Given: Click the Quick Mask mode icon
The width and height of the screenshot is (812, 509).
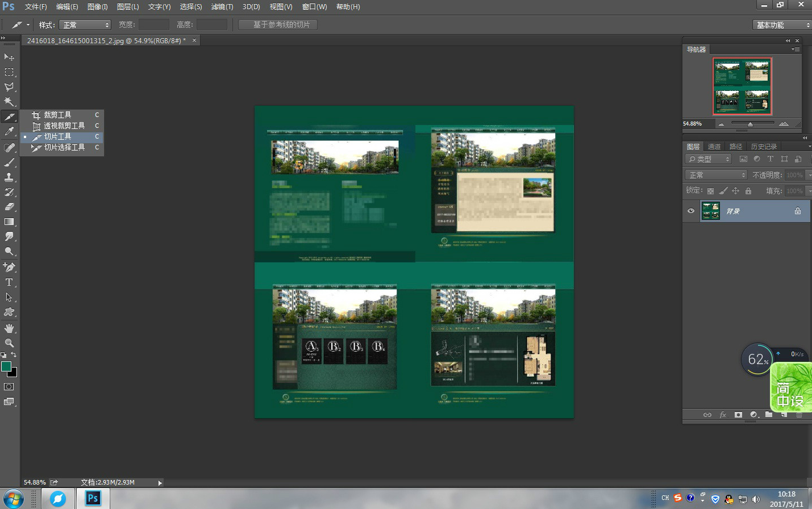Looking at the screenshot, I should pos(9,386).
